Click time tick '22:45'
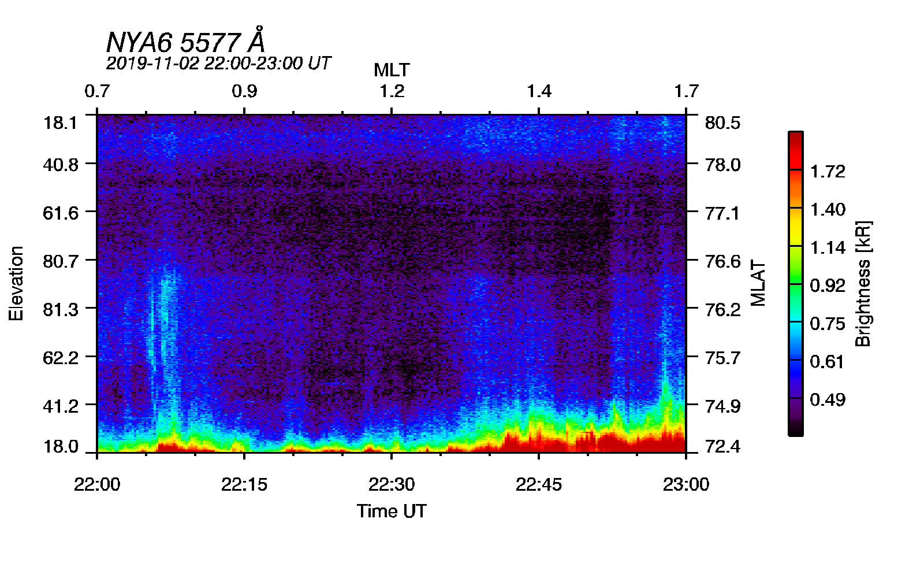The height and width of the screenshot is (578, 924). point(539,484)
